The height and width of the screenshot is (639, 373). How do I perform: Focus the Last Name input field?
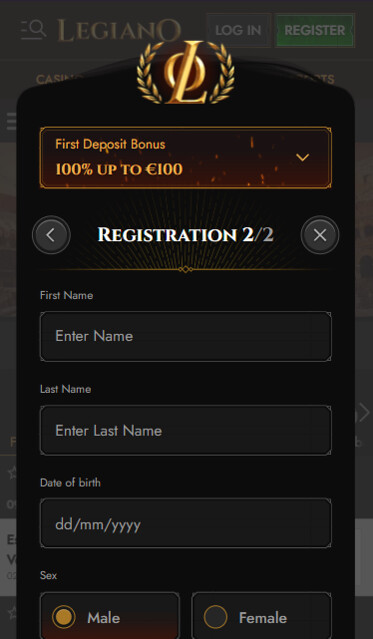(186, 430)
